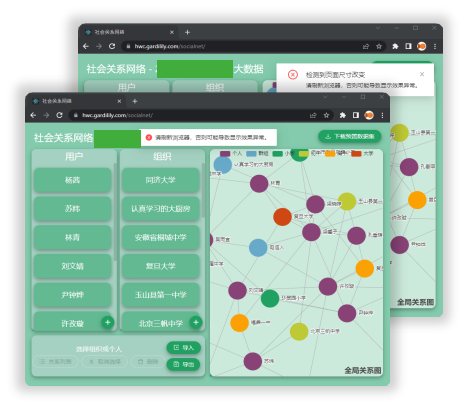Select organization 玉山县第一中学

pos(161,295)
